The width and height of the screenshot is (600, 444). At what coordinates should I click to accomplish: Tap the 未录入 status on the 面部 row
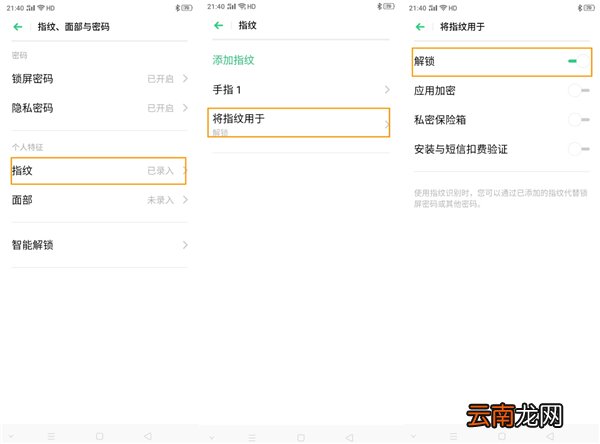160,200
